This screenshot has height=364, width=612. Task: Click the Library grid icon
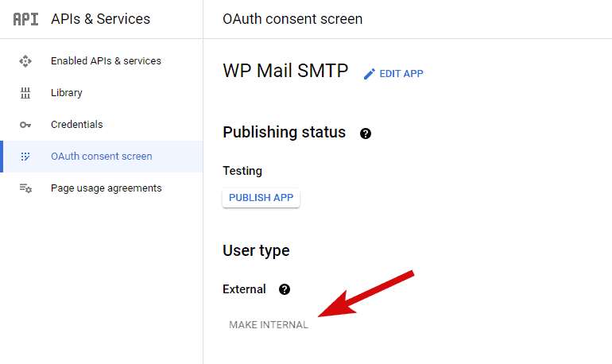(25, 93)
